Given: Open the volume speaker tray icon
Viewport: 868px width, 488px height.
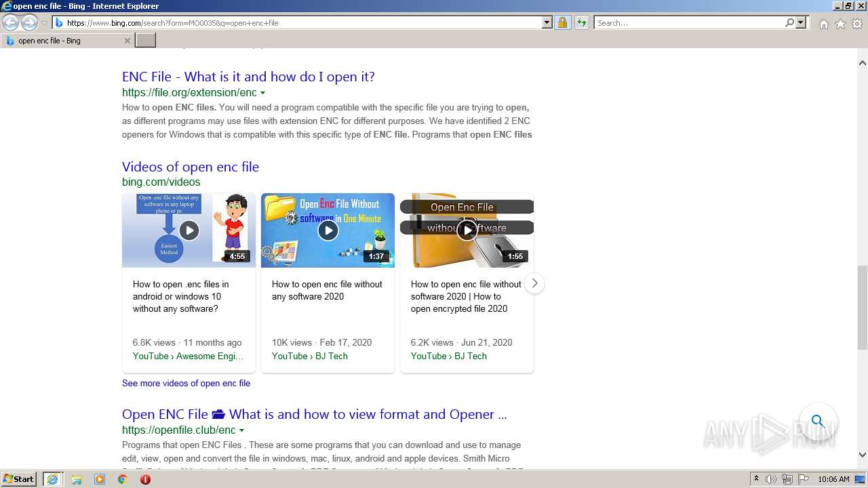Looking at the screenshot, I should (x=771, y=479).
